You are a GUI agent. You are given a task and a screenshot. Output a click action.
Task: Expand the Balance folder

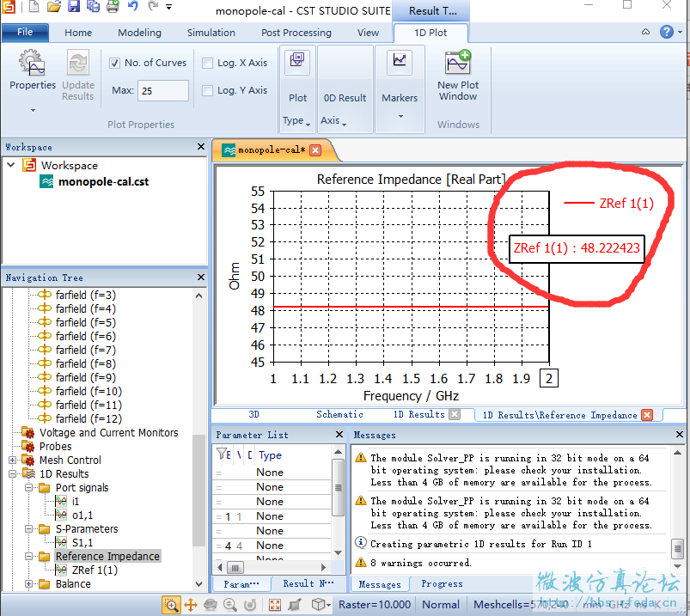(x=28, y=584)
